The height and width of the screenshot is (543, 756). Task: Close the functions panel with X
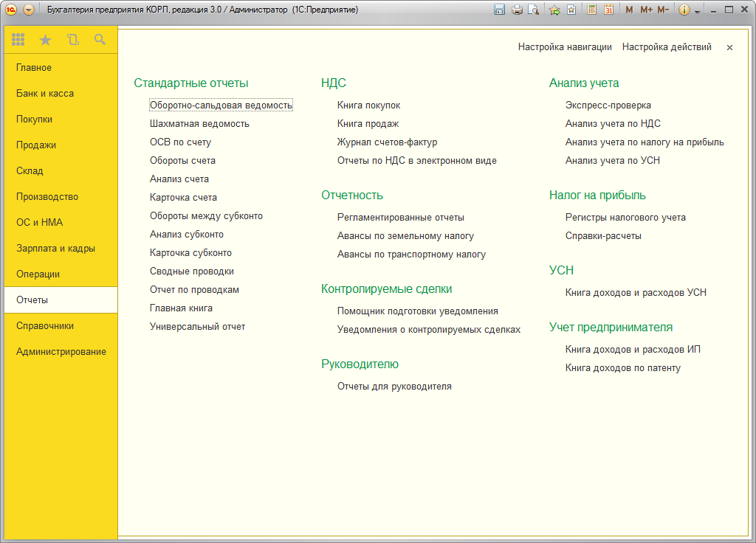(x=729, y=47)
